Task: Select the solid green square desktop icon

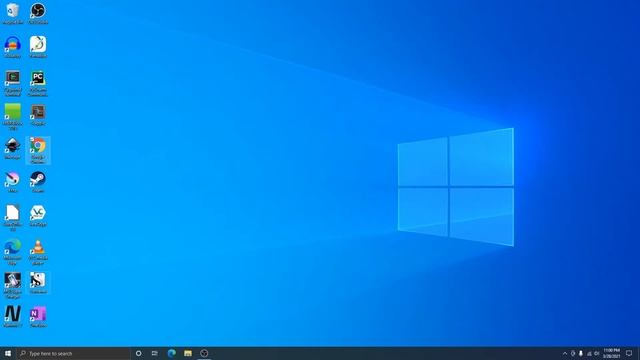Action: [x=13, y=117]
